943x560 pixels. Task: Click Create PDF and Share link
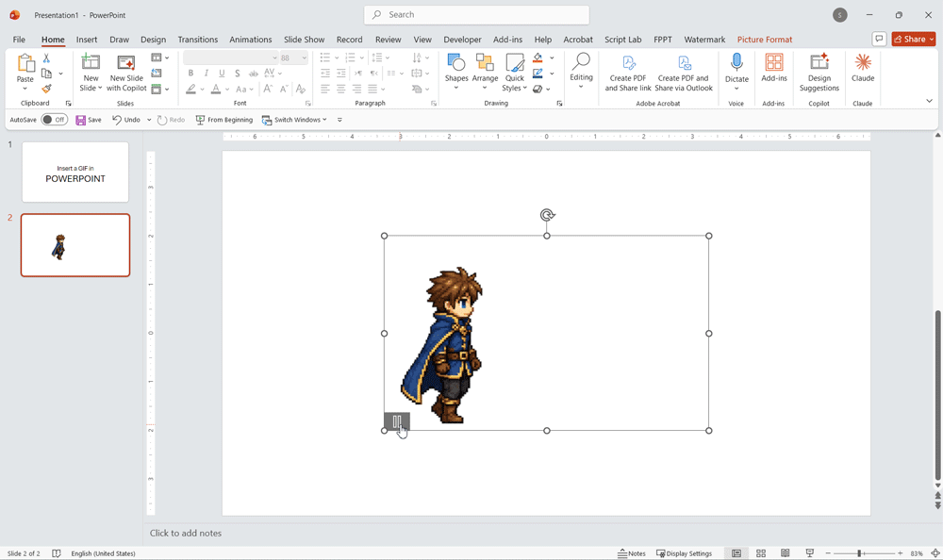point(628,73)
